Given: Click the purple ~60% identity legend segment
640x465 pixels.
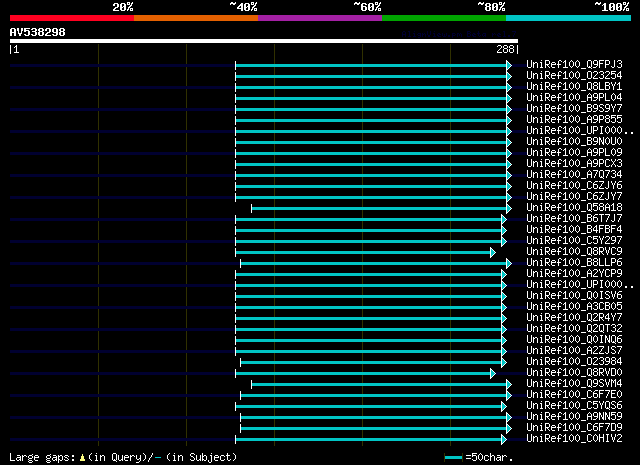Looking at the screenshot, I should [x=320, y=18].
